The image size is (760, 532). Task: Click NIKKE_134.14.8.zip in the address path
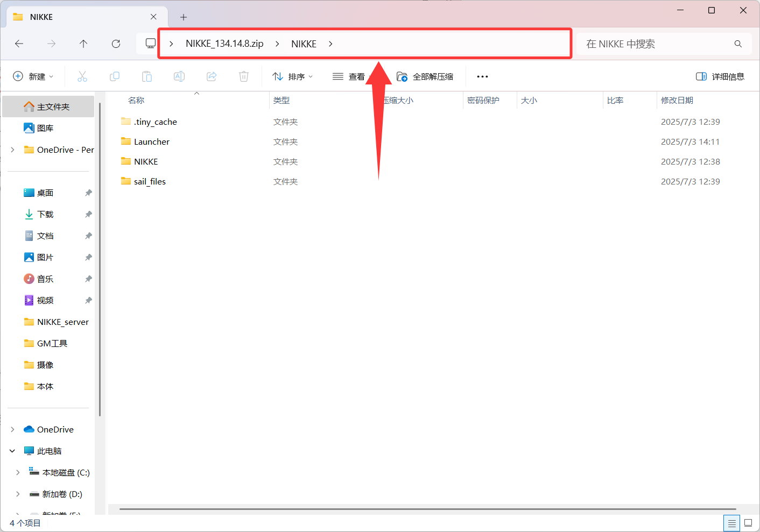click(224, 44)
